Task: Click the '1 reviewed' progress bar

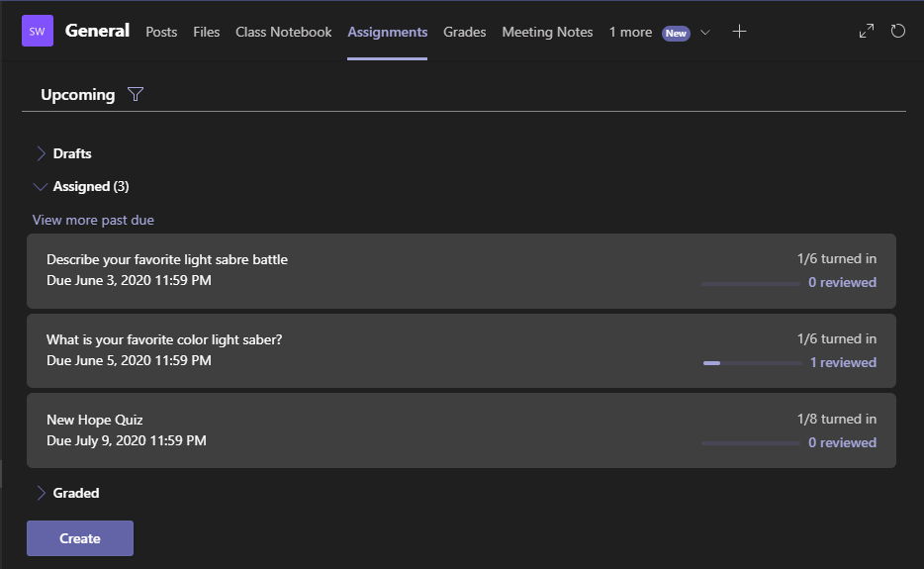Action: [x=752, y=363]
